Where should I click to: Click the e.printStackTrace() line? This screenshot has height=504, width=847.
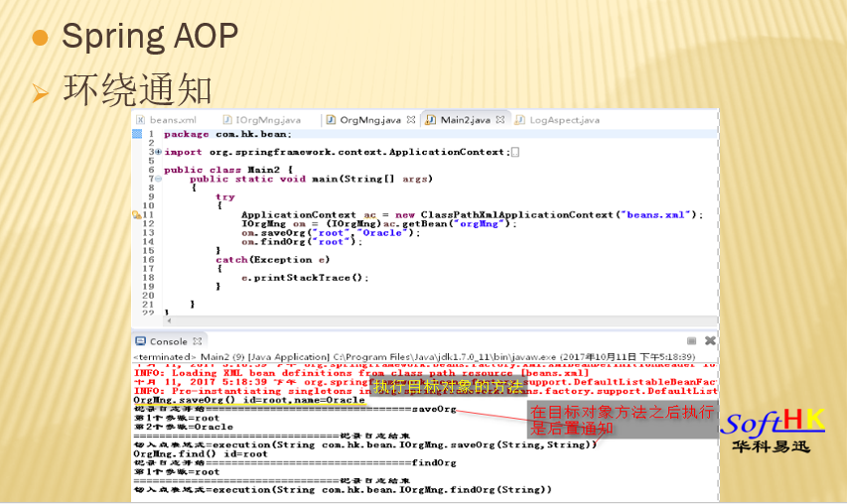click(305, 278)
